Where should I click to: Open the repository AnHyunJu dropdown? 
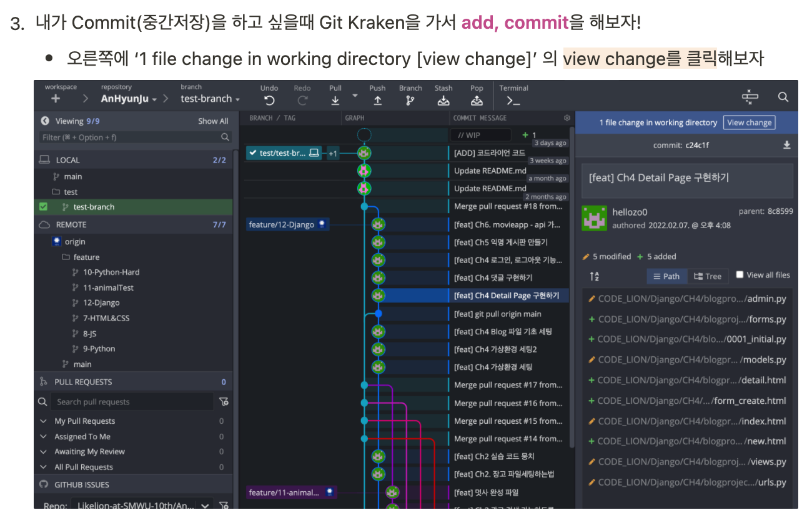point(129,99)
